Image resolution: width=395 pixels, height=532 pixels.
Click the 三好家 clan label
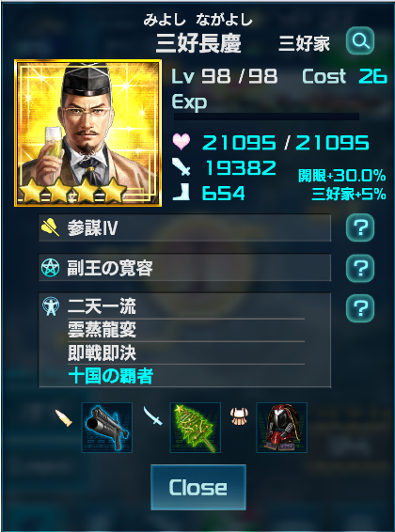(304, 44)
